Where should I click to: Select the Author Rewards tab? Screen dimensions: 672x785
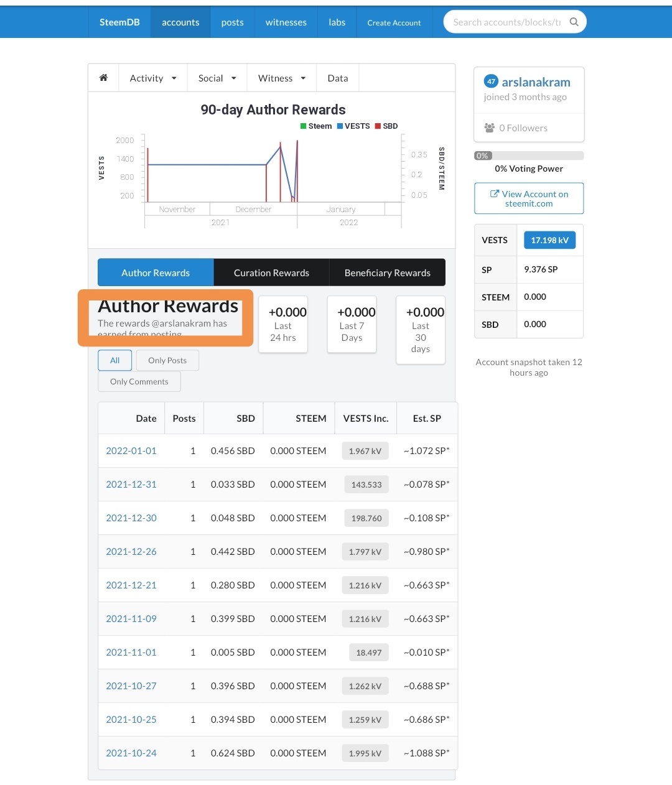[156, 272]
